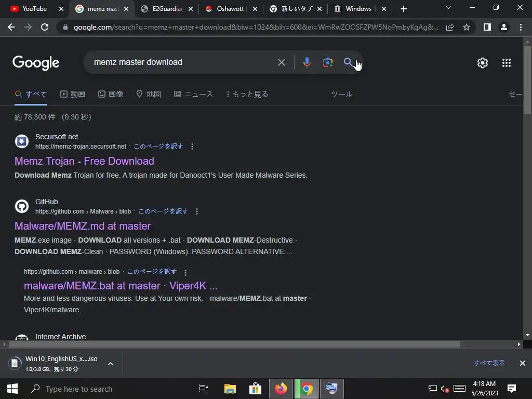Expand もっと見る filter menu

247,94
